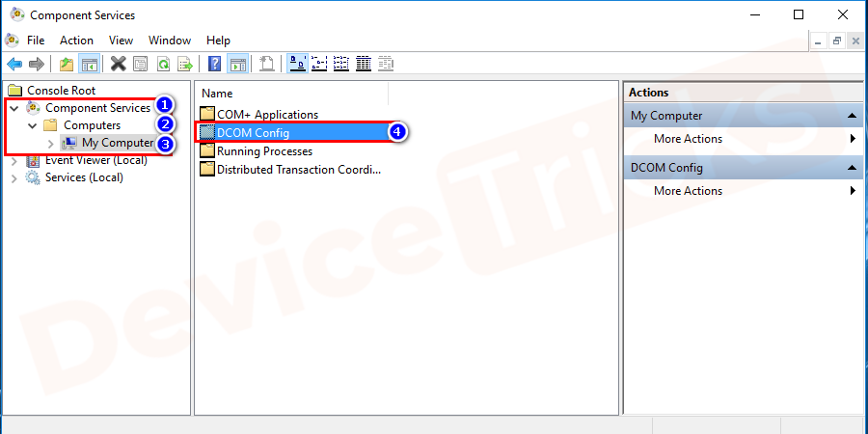The height and width of the screenshot is (434, 868).
Task: Open the Window menu
Action: pyautogui.click(x=170, y=41)
